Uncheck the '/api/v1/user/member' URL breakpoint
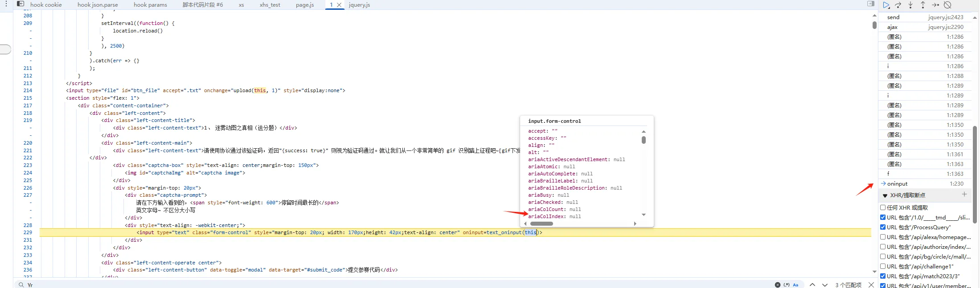Screen dimensions: 980x288 pos(883,285)
